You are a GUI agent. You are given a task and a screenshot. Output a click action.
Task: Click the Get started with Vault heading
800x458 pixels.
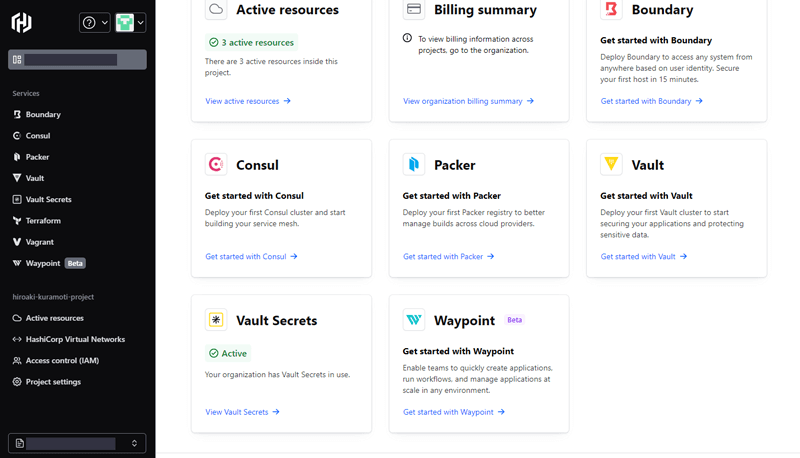coord(646,196)
